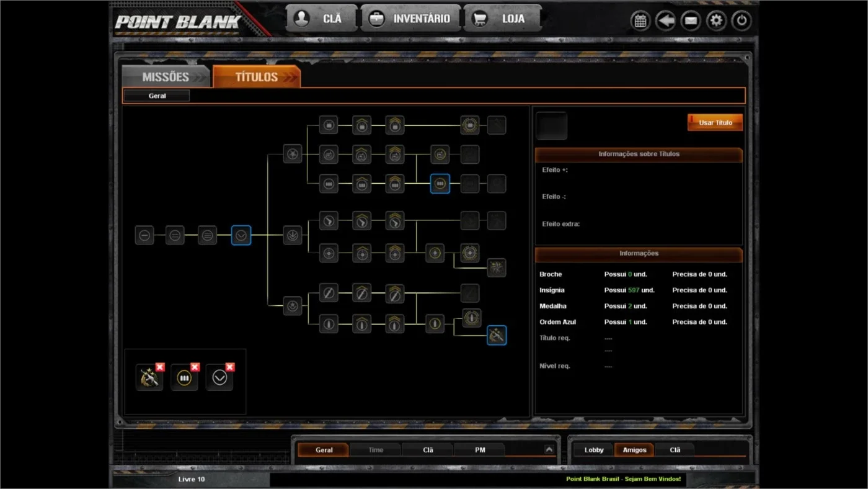Select single-bullet title with single chevron

tap(362, 323)
